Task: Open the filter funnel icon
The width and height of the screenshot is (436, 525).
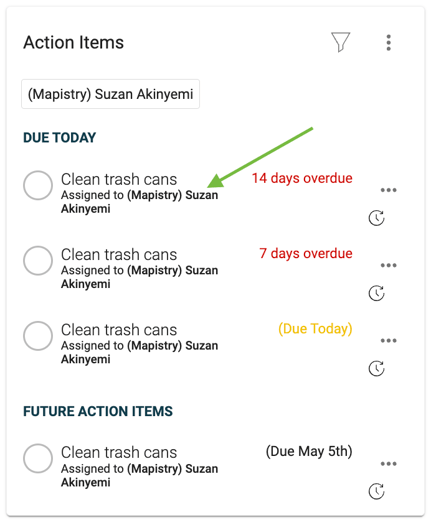Action: 340,42
